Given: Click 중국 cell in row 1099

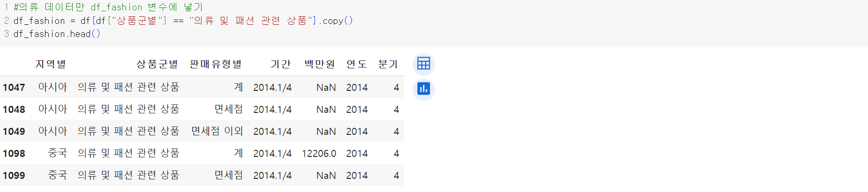Looking at the screenshot, I should point(58,175).
